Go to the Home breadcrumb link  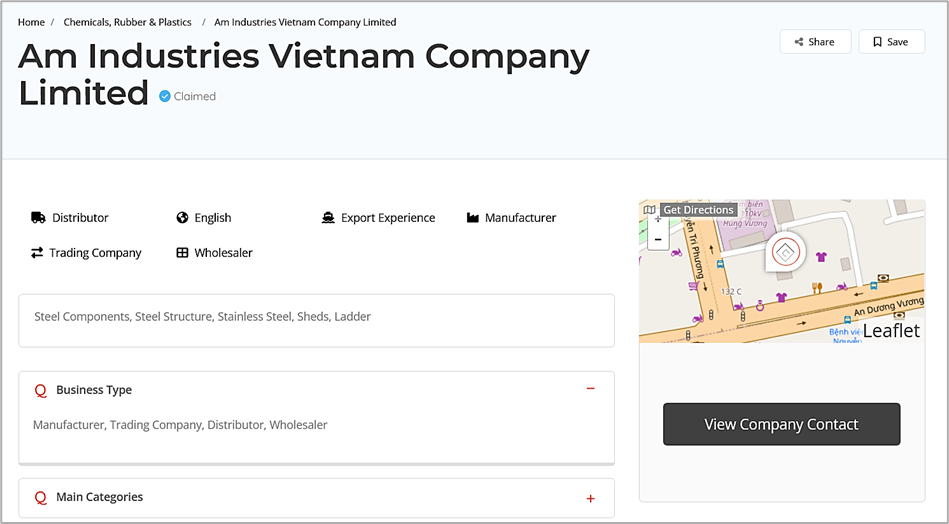click(x=31, y=22)
